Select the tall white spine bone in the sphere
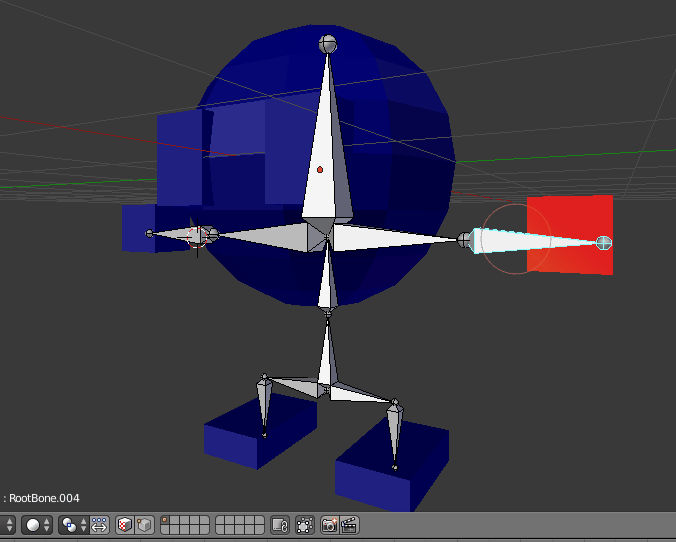Image resolution: width=676 pixels, height=542 pixels. [327, 142]
